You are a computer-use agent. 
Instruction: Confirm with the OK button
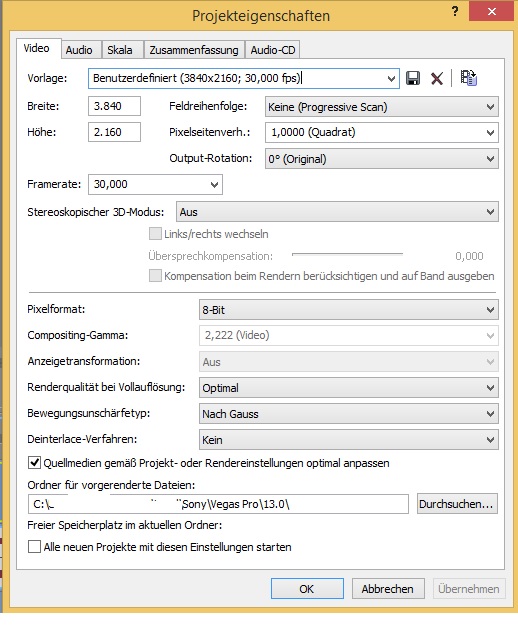[307, 589]
